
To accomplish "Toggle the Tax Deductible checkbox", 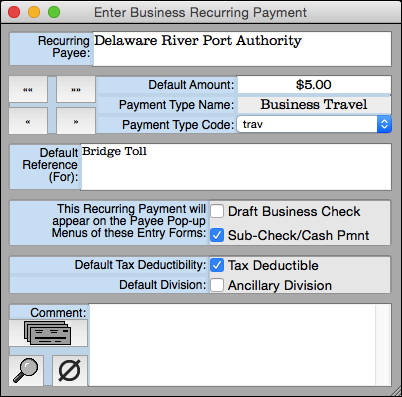I will coord(217,265).
